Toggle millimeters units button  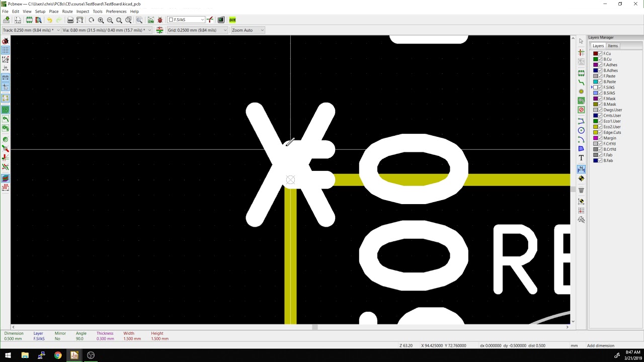(6, 77)
